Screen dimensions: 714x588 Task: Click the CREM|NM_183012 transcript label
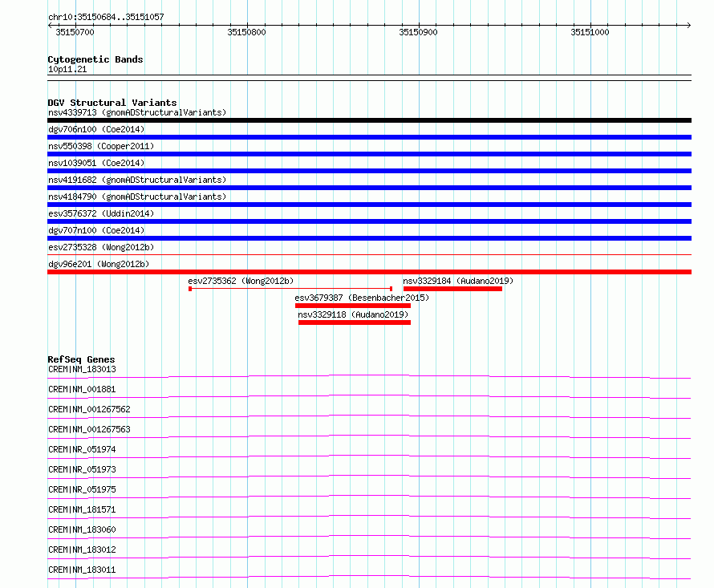[82, 549]
